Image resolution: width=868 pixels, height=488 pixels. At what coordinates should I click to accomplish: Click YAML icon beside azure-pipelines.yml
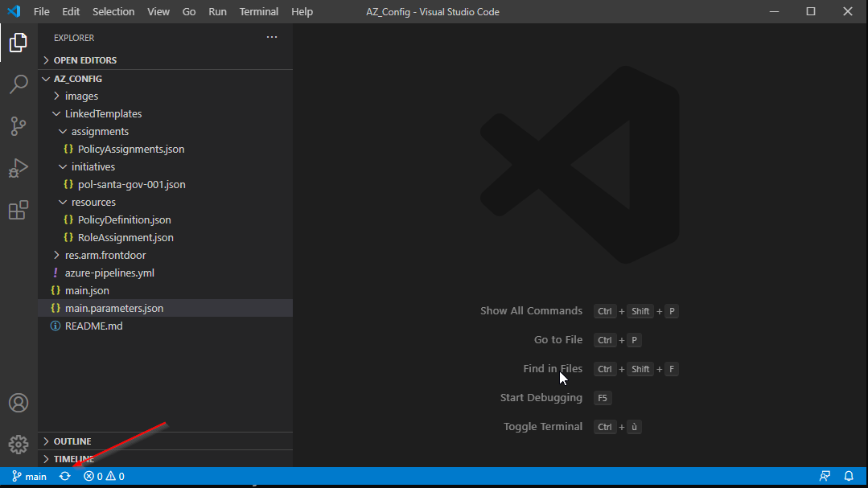click(x=56, y=273)
